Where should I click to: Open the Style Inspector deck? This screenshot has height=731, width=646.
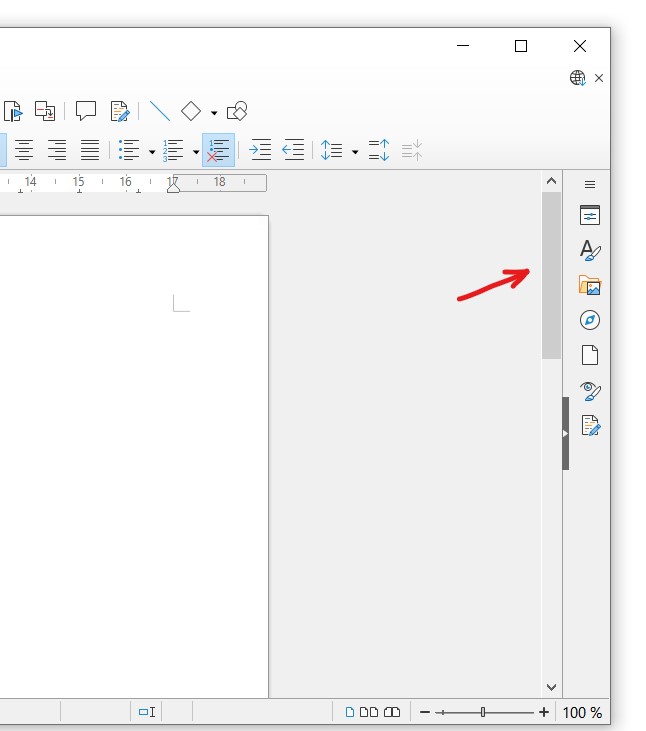pyautogui.click(x=590, y=391)
